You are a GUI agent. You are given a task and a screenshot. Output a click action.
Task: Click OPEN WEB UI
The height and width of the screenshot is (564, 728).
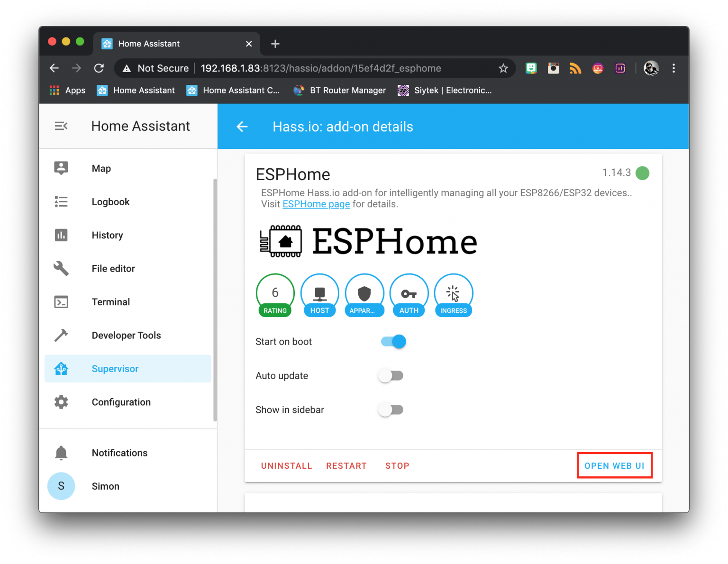[x=614, y=465]
